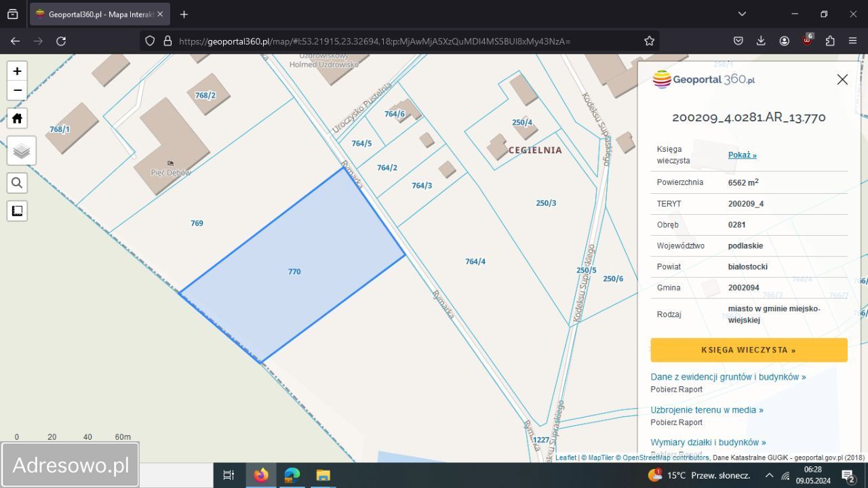Viewport: 868px width, 488px height.
Task: Open Microsoft Edge from the taskbar
Action: [x=292, y=475]
